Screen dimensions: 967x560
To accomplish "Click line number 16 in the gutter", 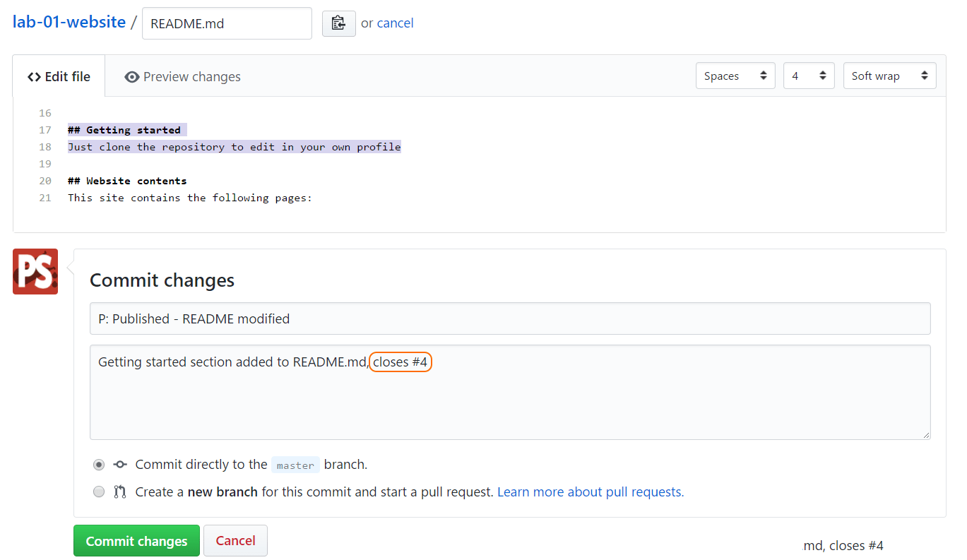I will point(45,113).
